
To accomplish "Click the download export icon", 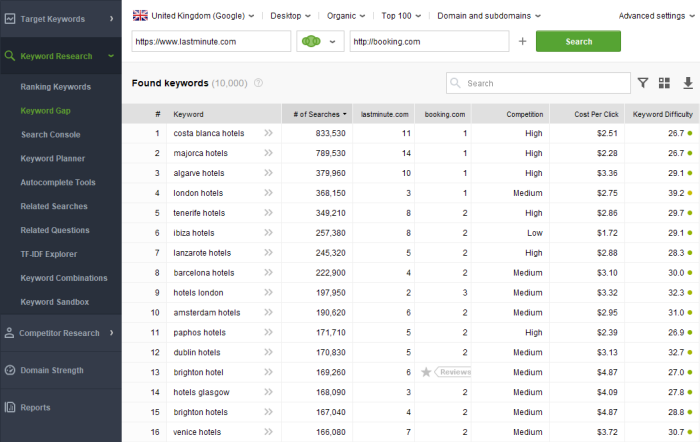I will click(688, 83).
